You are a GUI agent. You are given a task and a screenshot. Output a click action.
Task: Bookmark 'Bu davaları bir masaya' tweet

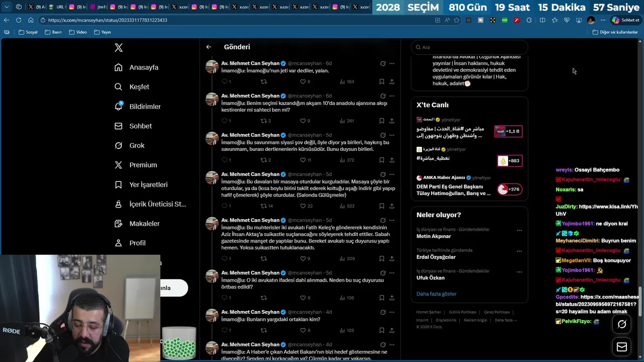(x=382, y=206)
